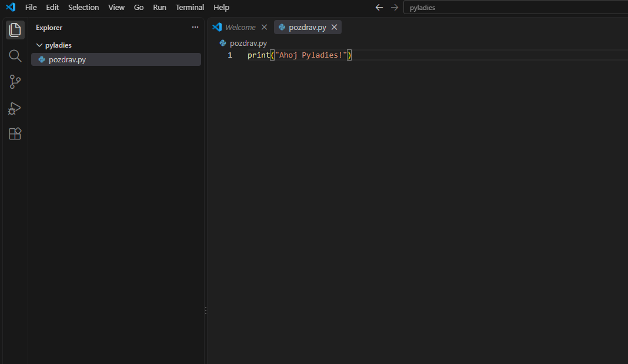The height and width of the screenshot is (364, 628).
Task: Open the Terminal menu
Action: 190,7
